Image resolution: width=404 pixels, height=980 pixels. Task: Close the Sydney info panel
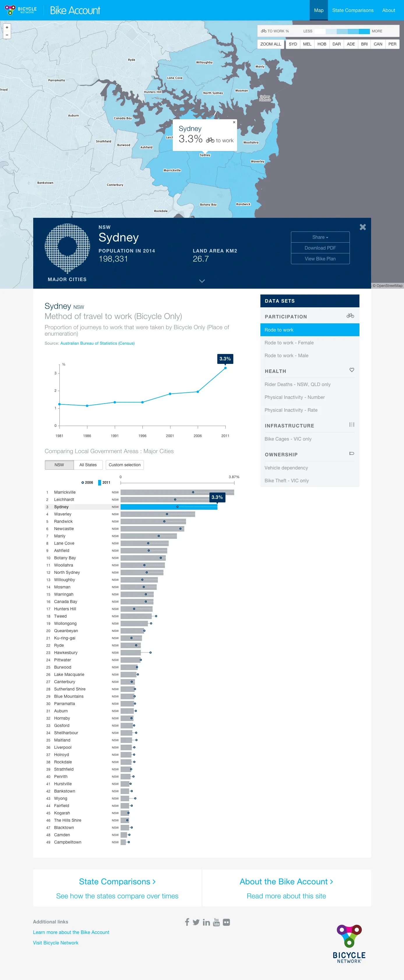[363, 227]
